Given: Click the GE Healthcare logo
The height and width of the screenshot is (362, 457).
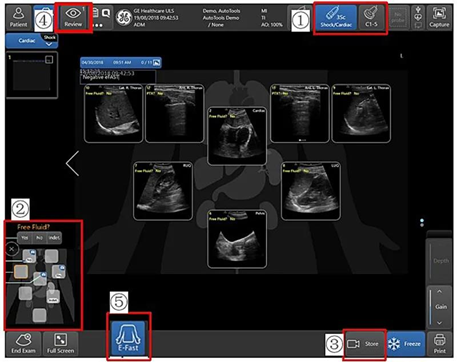Looking at the screenshot, I should point(124,18).
